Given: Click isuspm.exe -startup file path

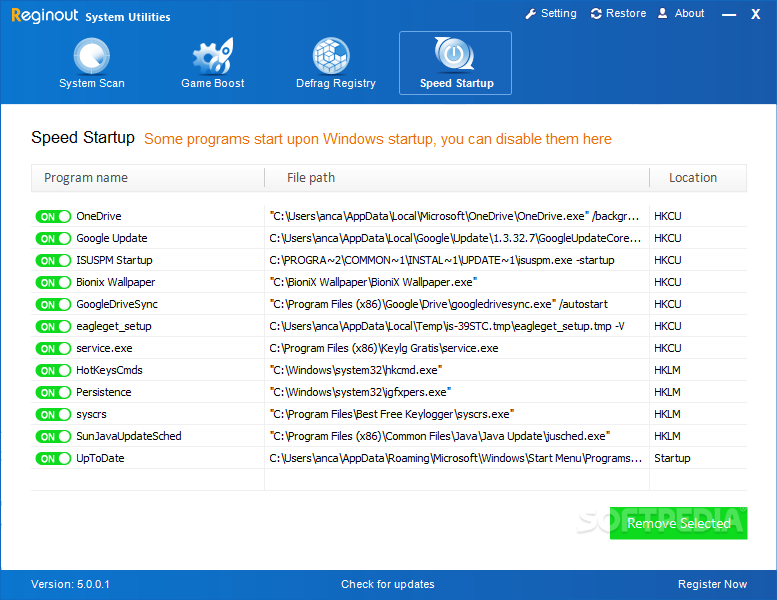Looking at the screenshot, I should 442,261.
